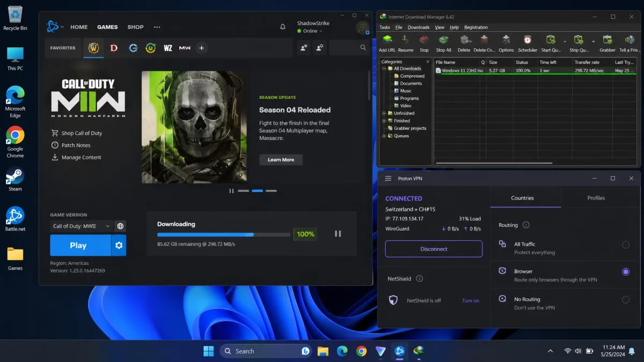Pause the Call of Duty download
This screenshot has width=644, height=362.
[x=338, y=234]
